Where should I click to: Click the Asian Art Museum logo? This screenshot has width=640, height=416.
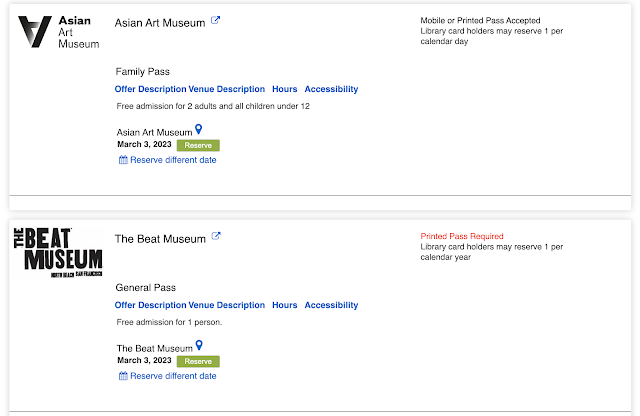pyautogui.click(x=60, y=31)
